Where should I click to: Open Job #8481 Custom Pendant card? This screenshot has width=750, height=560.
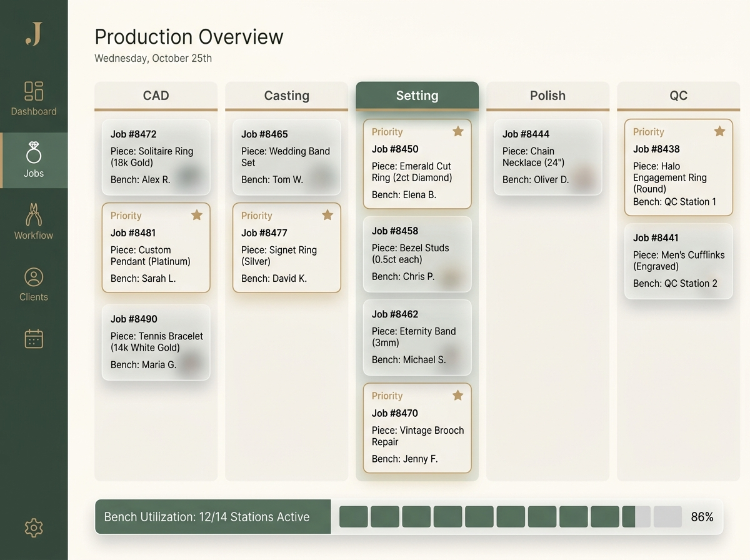coord(156,247)
